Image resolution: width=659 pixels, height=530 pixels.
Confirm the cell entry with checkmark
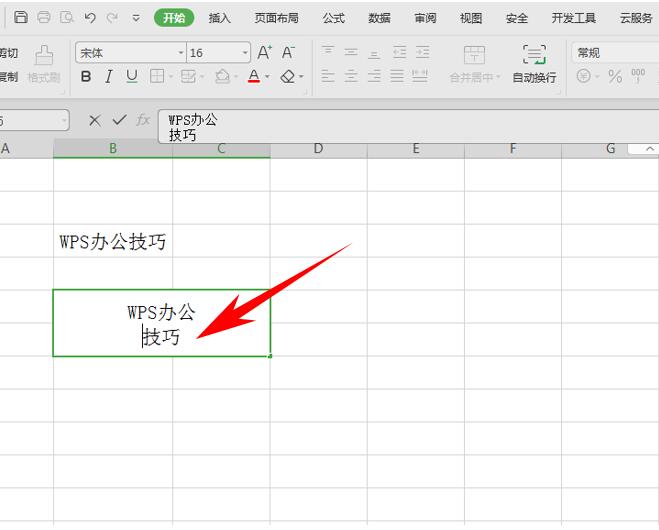[119, 120]
